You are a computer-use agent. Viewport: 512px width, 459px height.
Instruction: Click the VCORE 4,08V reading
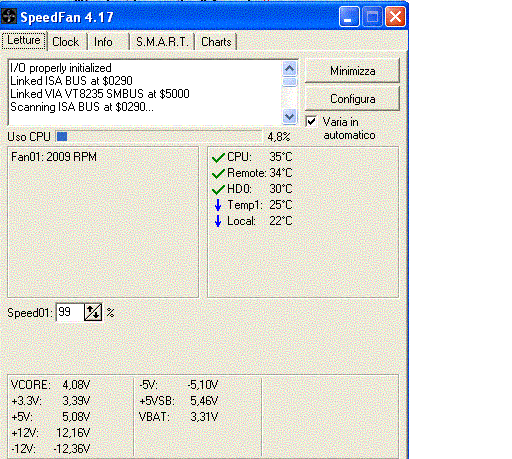(50, 385)
